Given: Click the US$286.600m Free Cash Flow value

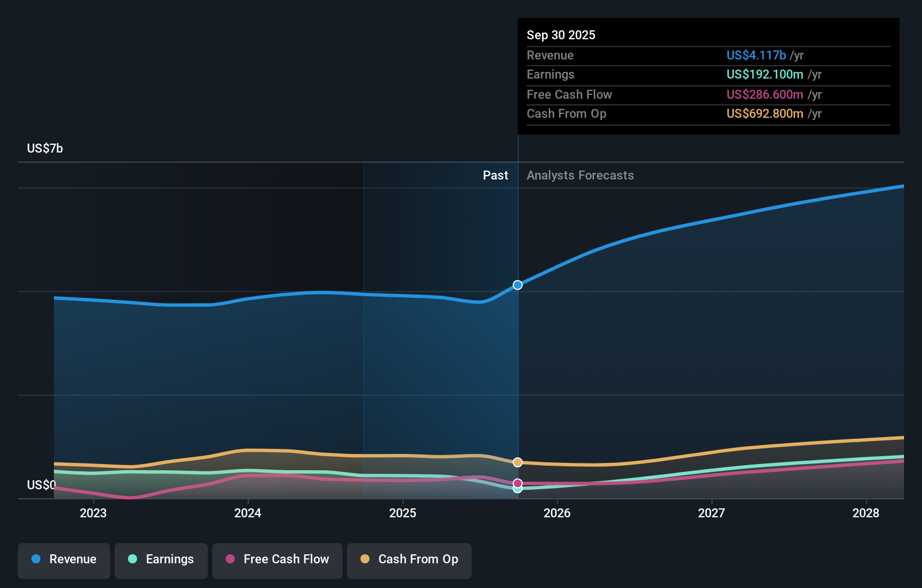Looking at the screenshot, I should pos(764,94).
